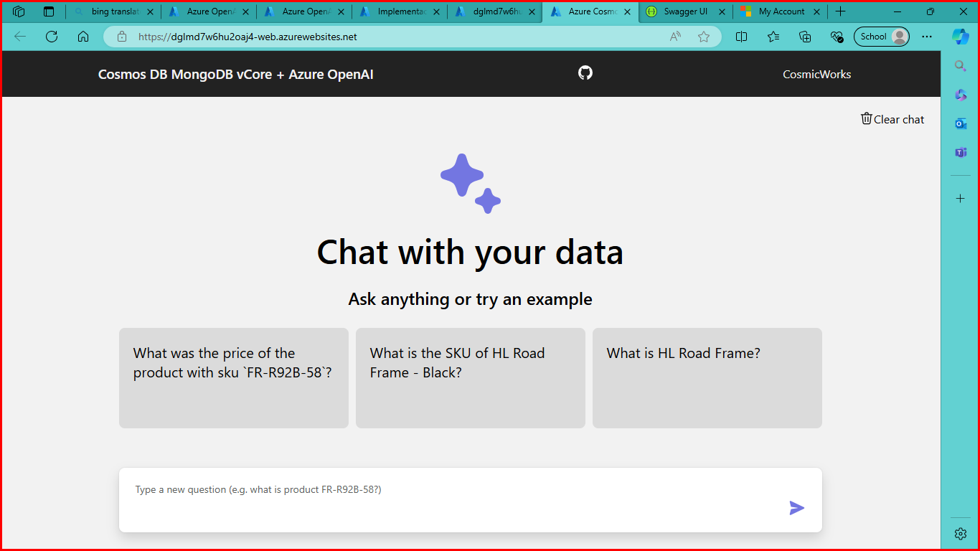Switch to the My Account tab
Viewport: 980px width, 551px height.
pyautogui.click(x=781, y=11)
